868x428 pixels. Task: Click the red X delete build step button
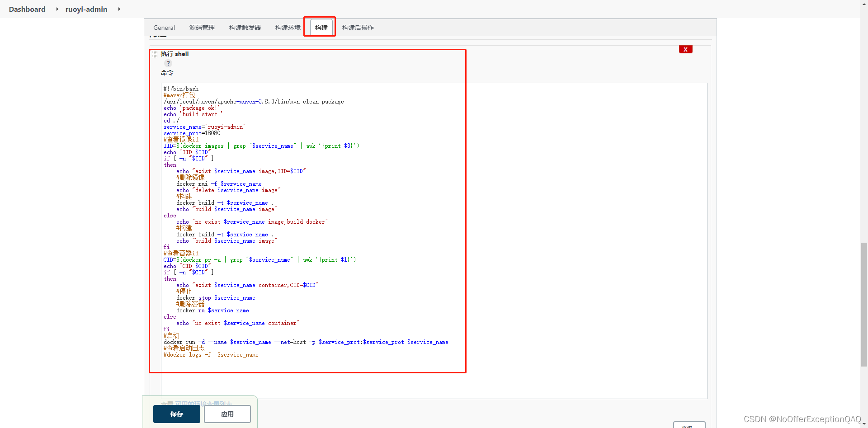click(685, 50)
